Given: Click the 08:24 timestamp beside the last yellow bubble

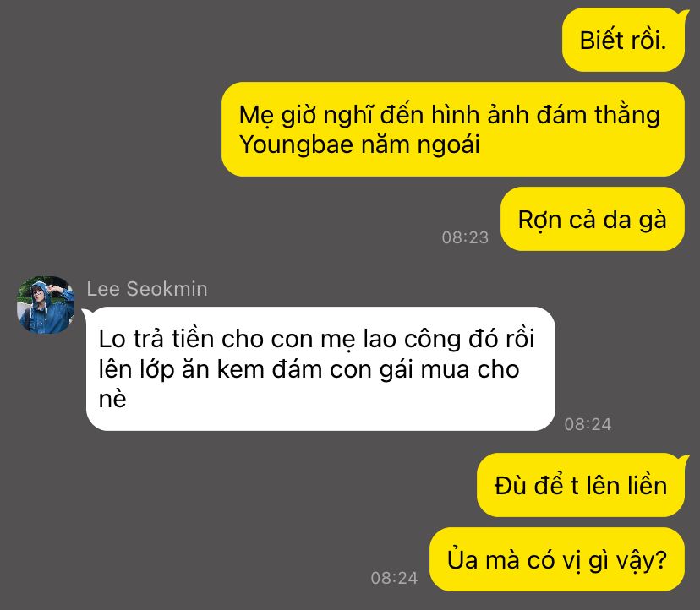Looking at the screenshot, I should point(394,578).
